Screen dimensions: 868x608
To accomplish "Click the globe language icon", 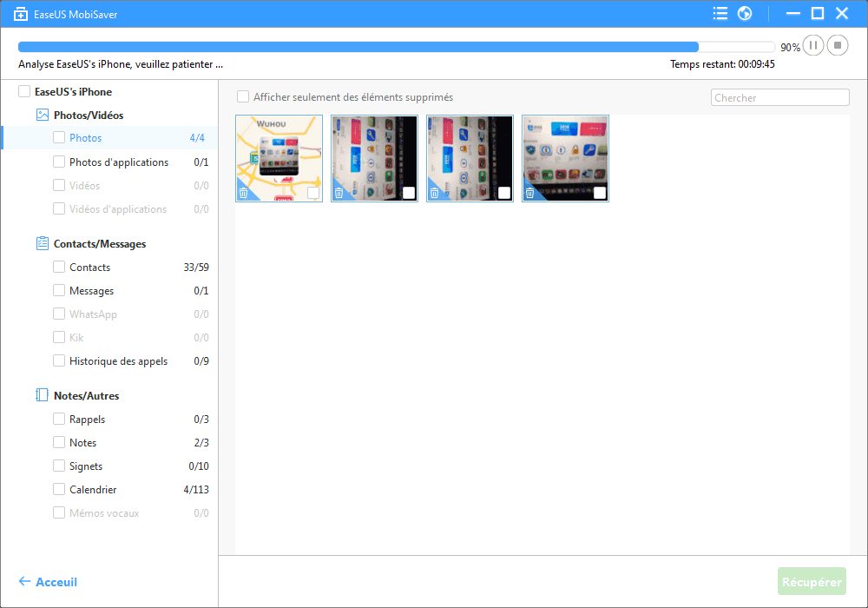I will tap(744, 13).
